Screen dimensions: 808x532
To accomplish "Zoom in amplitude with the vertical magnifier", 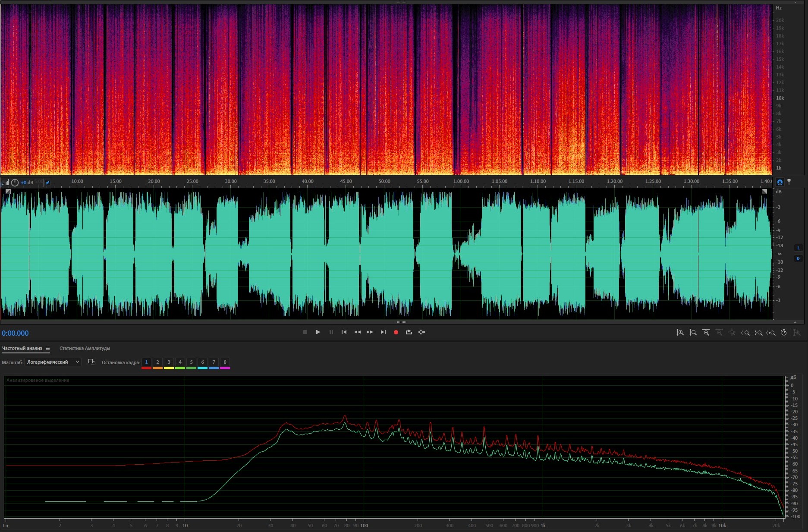I will pos(680,333).
